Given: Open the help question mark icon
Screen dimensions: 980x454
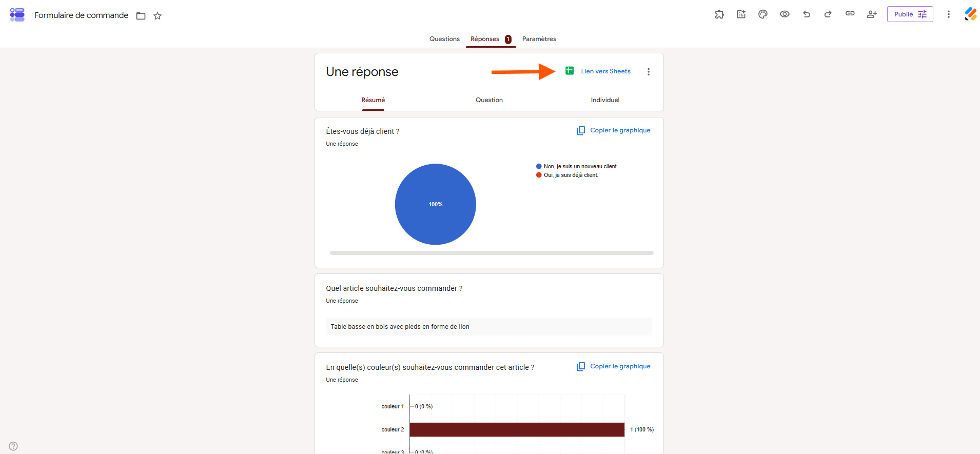Looking at the screenshot, I should (13, 446).
